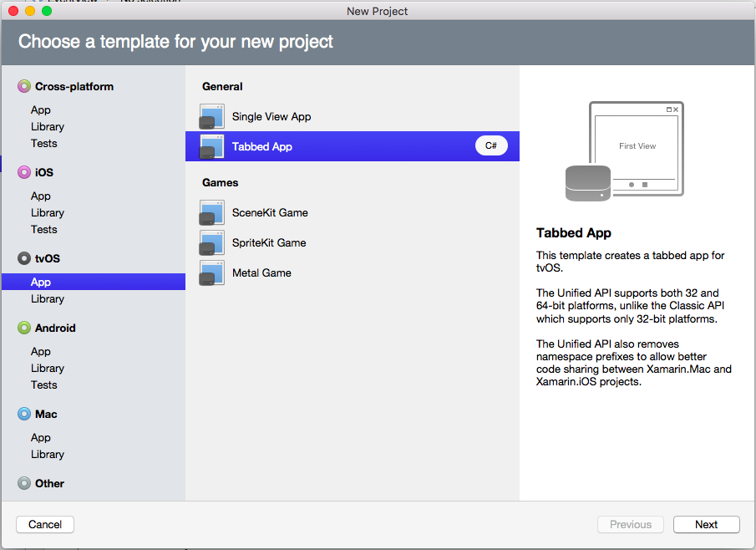756x550 pixels.
Task: Select Tests under iOS
Action: click(x=44, y=229)
